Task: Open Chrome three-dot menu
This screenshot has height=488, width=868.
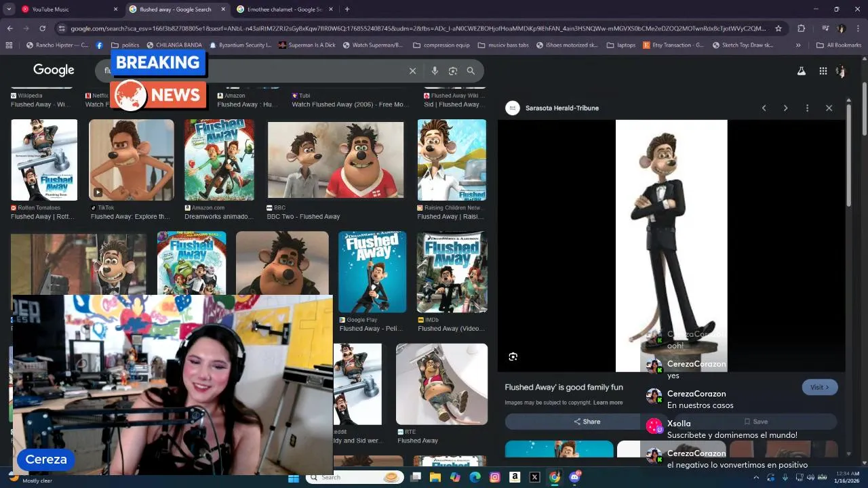Action: [x=858, y=28]
